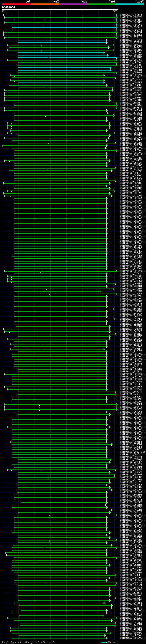This screenshot has width=146, height=644.
Task: Open hit UniRef100_Q84W89
Action: pos(131,72)
